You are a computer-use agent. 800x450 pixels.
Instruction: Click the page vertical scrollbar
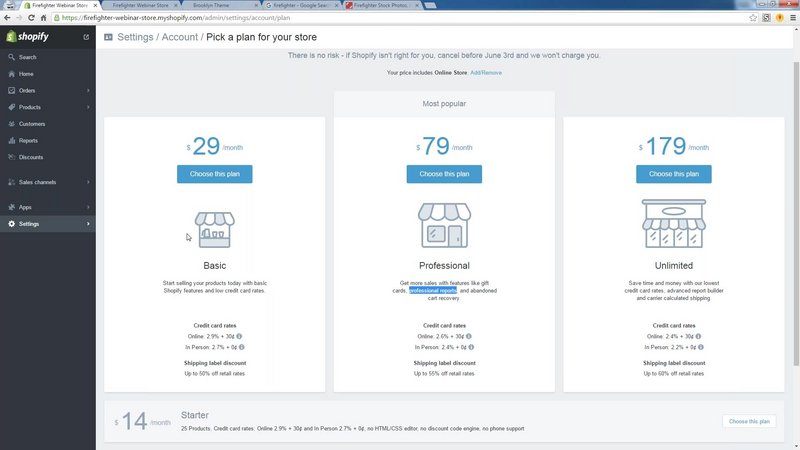[796, 213]
